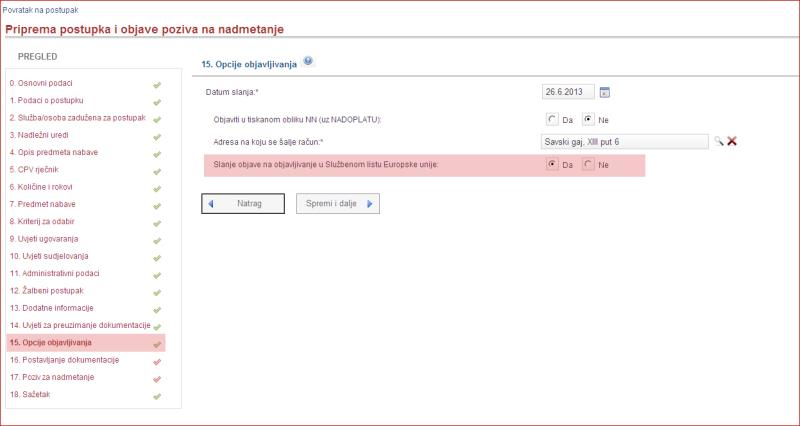Open the calendar date picker icon
This screenshot has width=800, height=426.
[x=605, y=93]
